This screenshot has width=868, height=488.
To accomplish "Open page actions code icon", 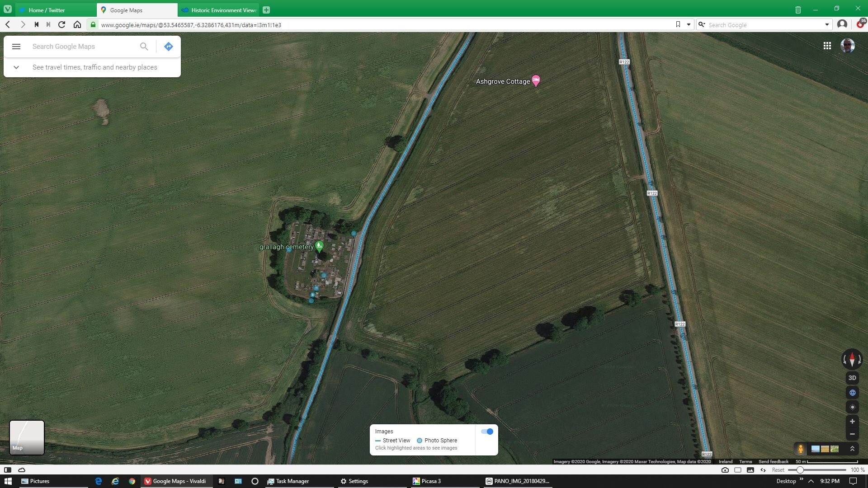I will pos(763,470).
